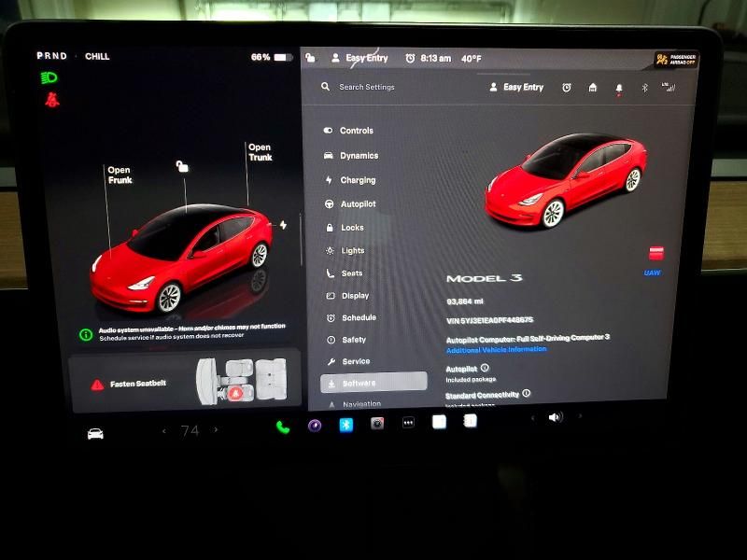Switch to the Charging settings section
The height and width of the screenshot is (560, 747).
[x=355, y=179]
